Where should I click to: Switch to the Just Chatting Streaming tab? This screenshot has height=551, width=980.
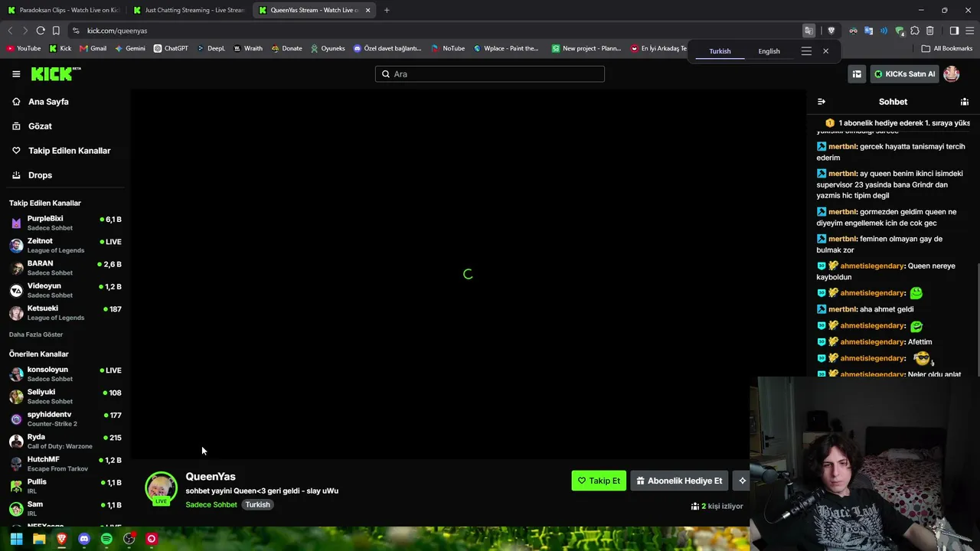(189, 10)
